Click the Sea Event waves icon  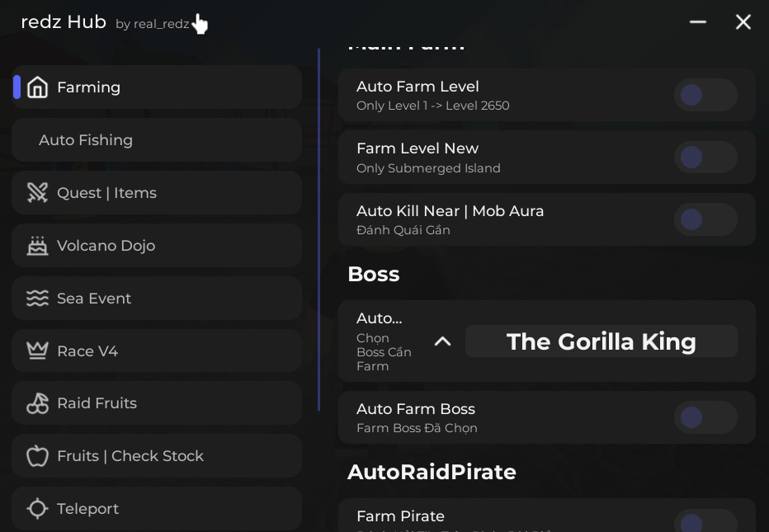tap(37, 298)
